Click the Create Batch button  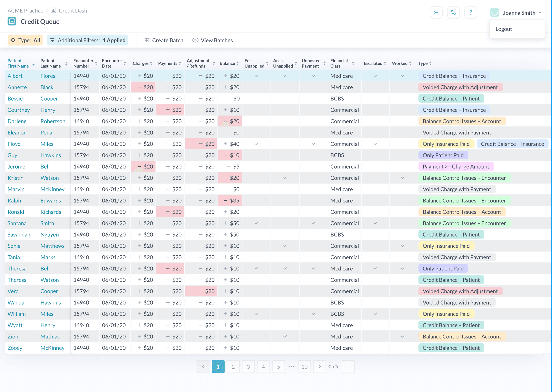click(164, 40)
